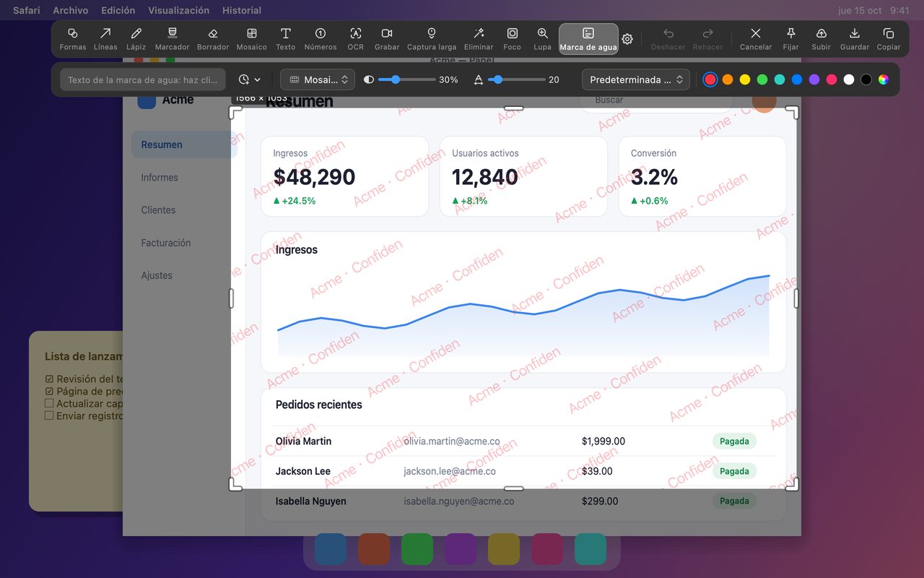Start Captura larga scrolling capture
This screenshot has height=578, width=924.
pyautogui.click(x=432, y=39)
